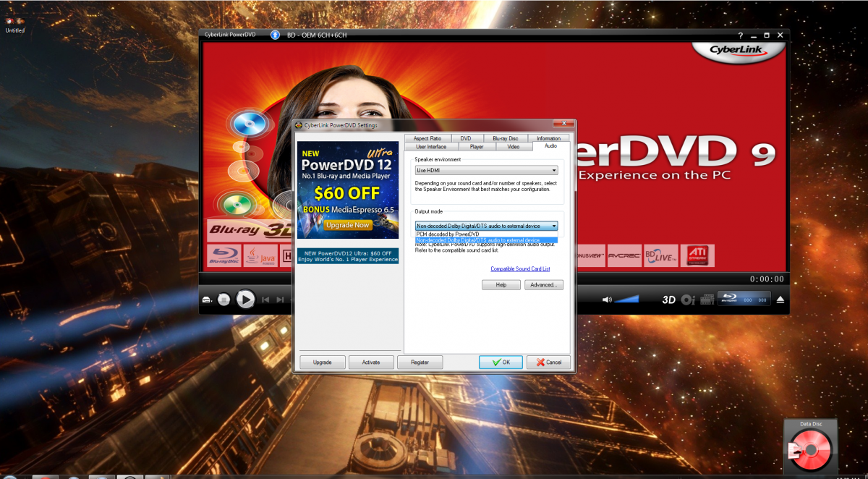868x479 pixels.
Task: Confirm settings with the OK button
Action: tap(501, 362)
